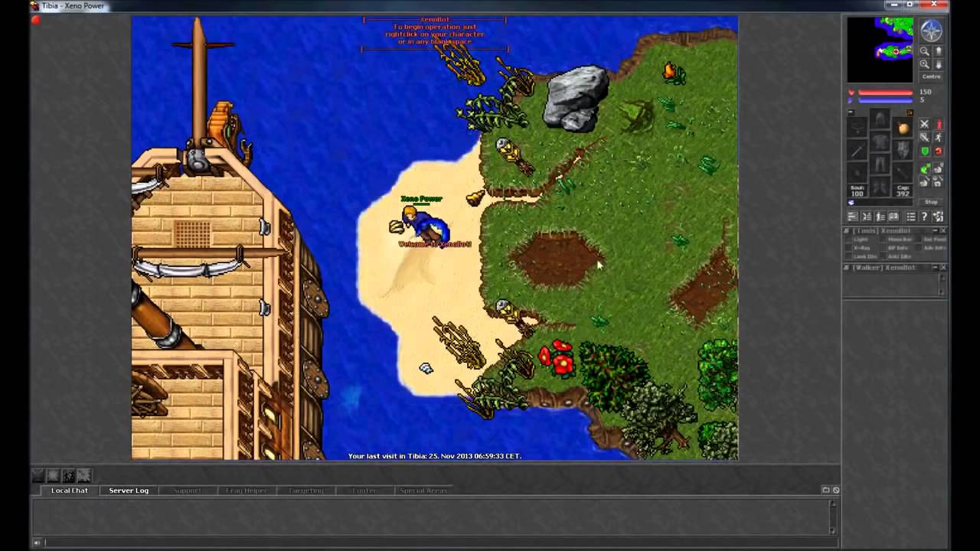Viewport: 980px width, 551px height.
Task: Click the speaker volume icon beside chat input
Action: tap(37, 543)
